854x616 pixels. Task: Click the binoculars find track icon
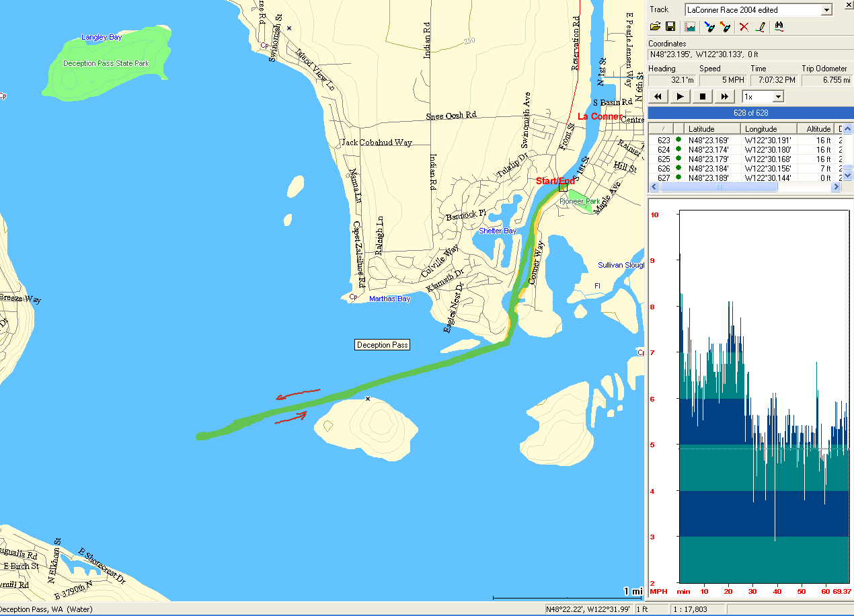(779, 27)
